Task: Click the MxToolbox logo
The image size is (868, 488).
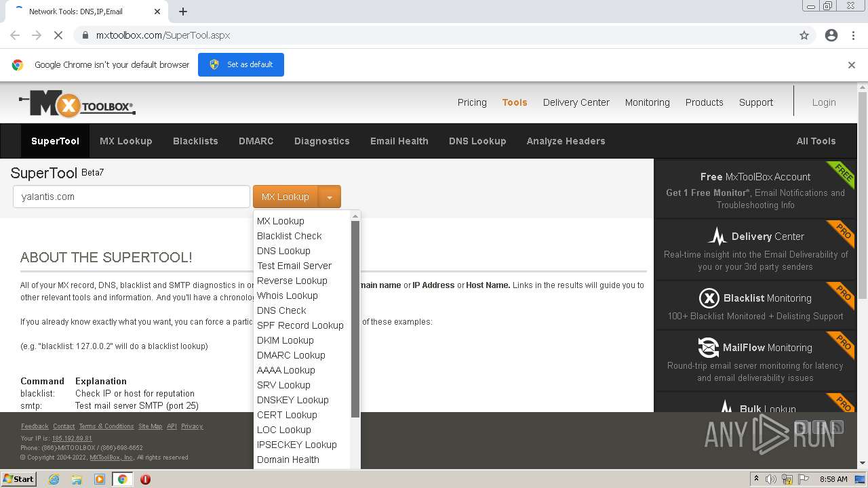Action: 77,104
